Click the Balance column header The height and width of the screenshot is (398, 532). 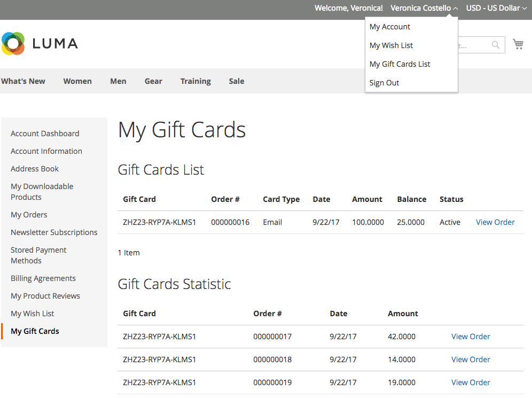(412, 199)
